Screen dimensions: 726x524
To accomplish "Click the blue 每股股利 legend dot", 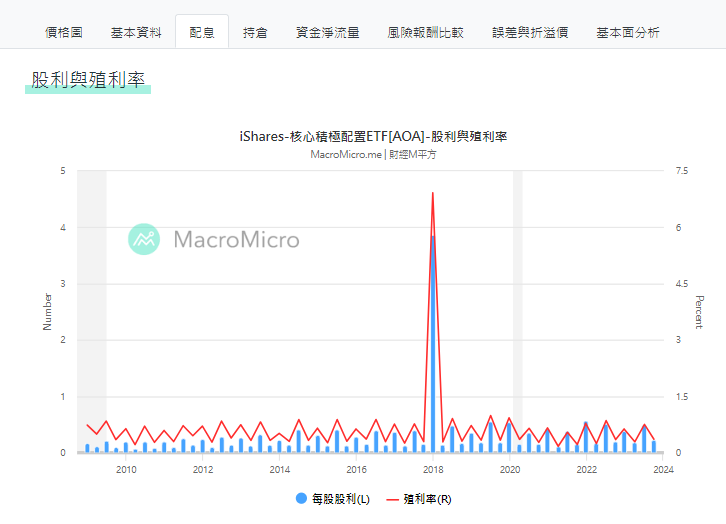I will click(x=301, y=499).
